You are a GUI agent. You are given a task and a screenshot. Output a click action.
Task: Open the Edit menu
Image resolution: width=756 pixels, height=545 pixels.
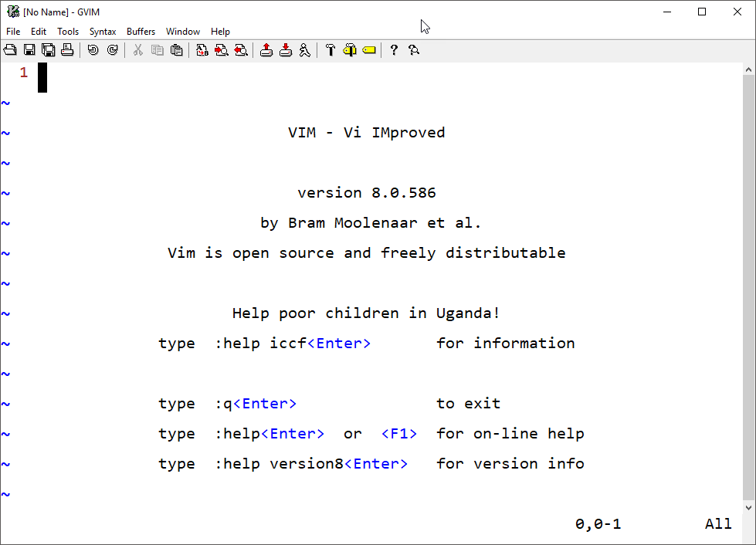coord(39,32)
